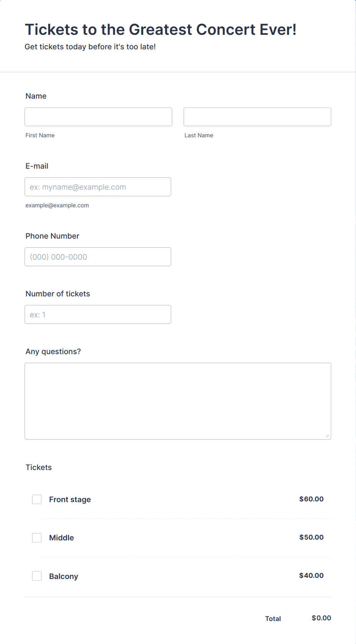Click the Balcony $40.00 price label
Image resolution: width=356 pixels, height=644 pixels.
pos(311,575)
